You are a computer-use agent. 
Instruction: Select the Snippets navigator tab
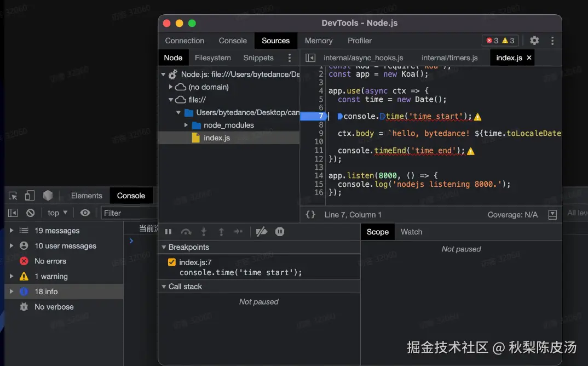coord(258,58)
